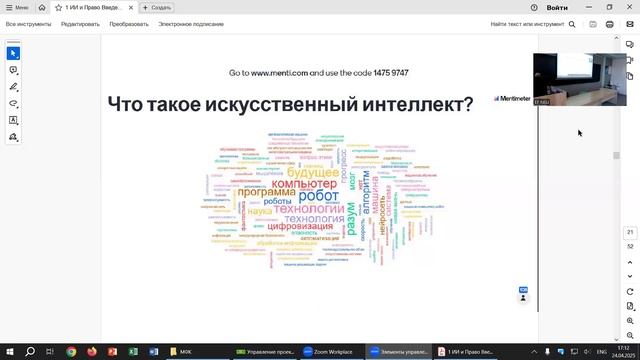Expand the system tray hidden icons chevron
Image resolution: width=640 pixels, height=360 pixels.
[x=534, y=351]
